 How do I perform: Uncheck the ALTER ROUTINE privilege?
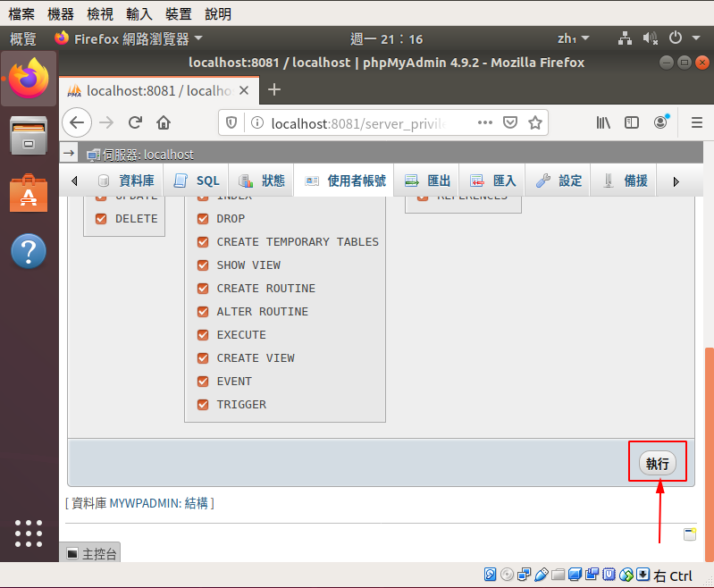tap(203, 312)
